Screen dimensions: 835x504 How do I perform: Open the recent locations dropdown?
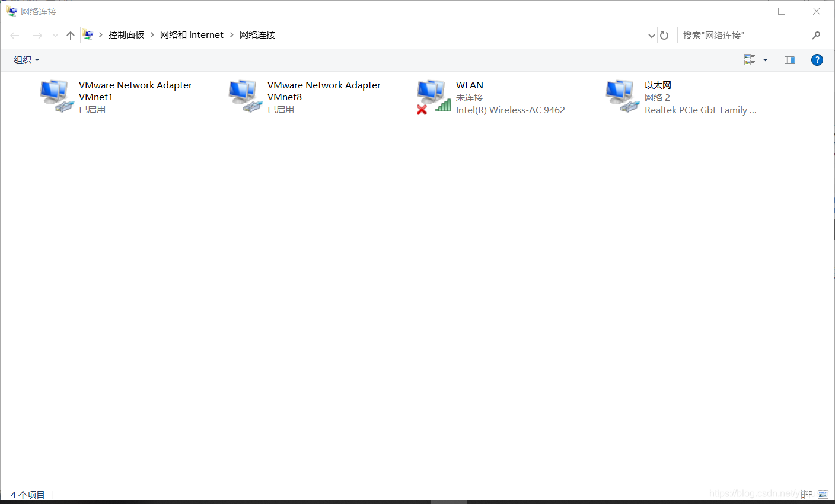pyautogui.click(x=55, y=36)
